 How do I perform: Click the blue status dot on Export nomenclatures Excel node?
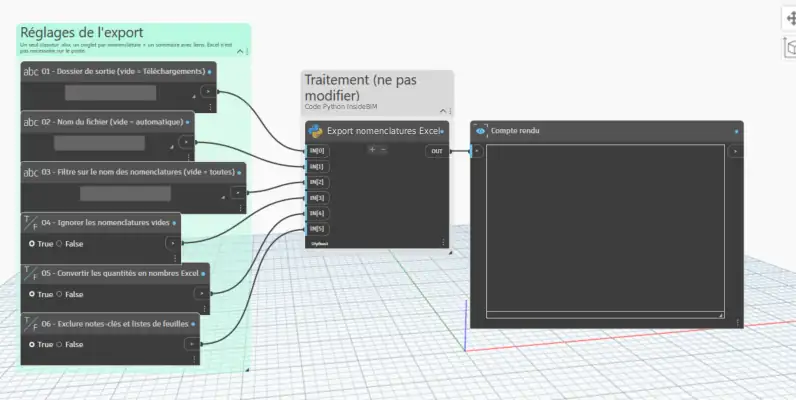442,131
